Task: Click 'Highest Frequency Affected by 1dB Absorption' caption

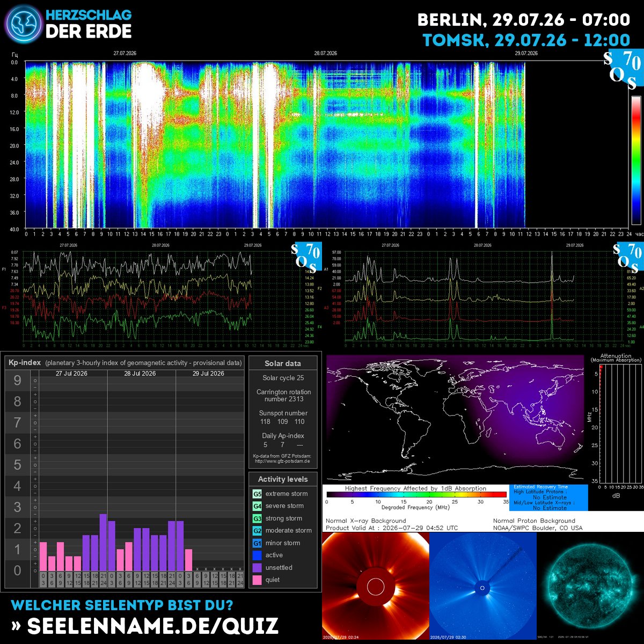Action: (x=415, y=488)
